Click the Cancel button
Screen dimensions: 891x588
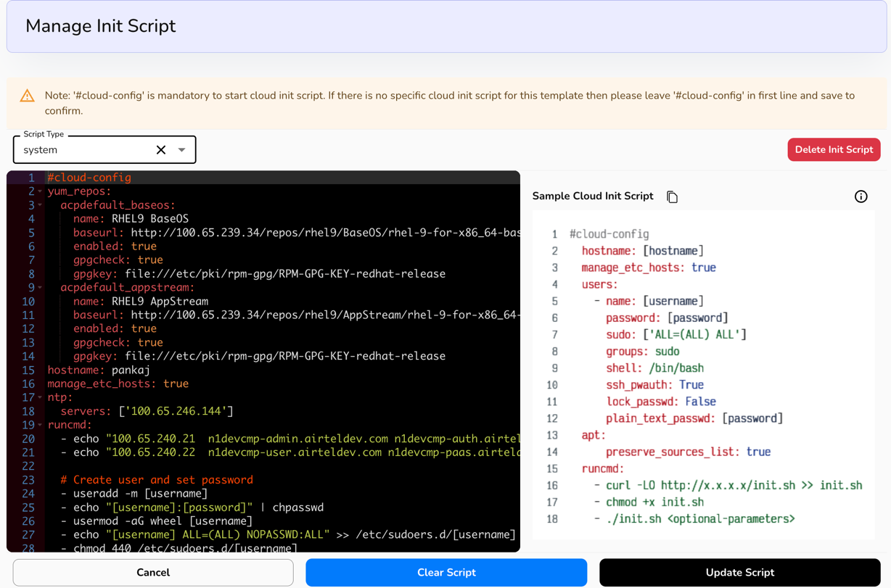coord(153,572)
